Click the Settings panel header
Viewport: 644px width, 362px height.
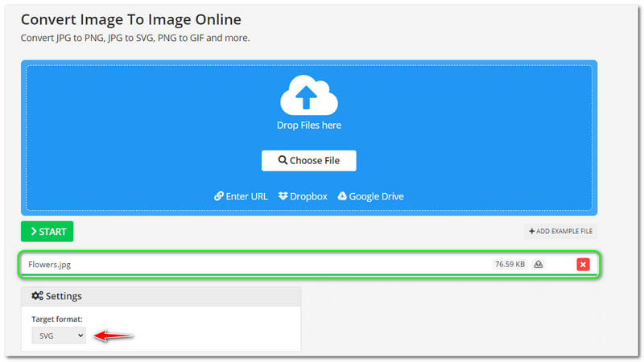point(161,296)
